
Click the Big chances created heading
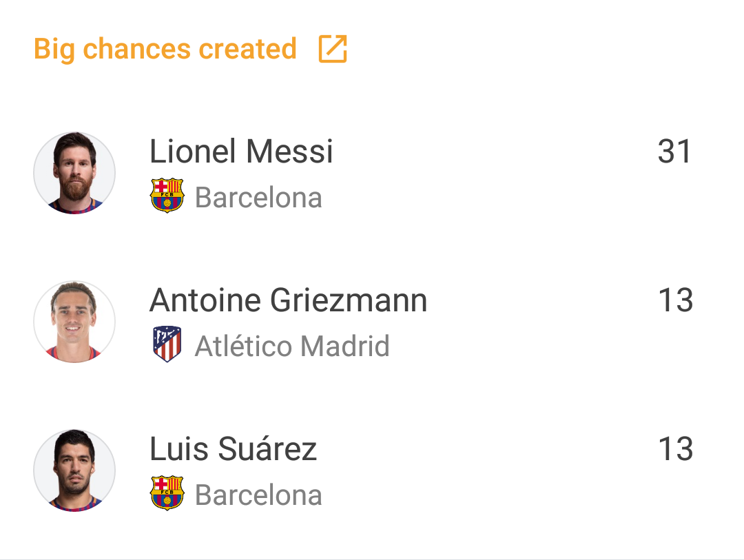click(165, 49)
